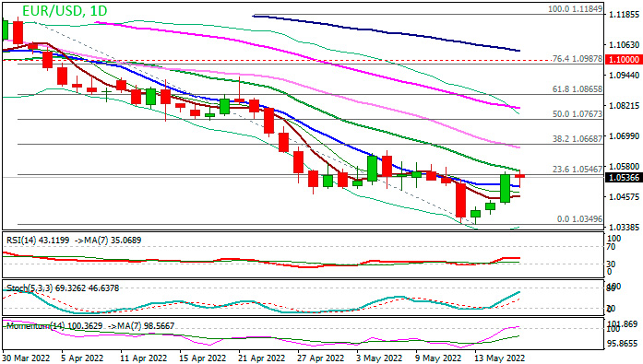Click the 13 May 2022 date label
The width and height of the screenshot is (643, 364).
click(499, 358)
